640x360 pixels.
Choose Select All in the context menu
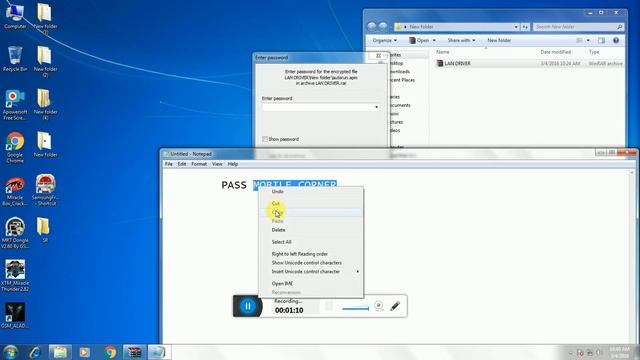tap(311, 242)
